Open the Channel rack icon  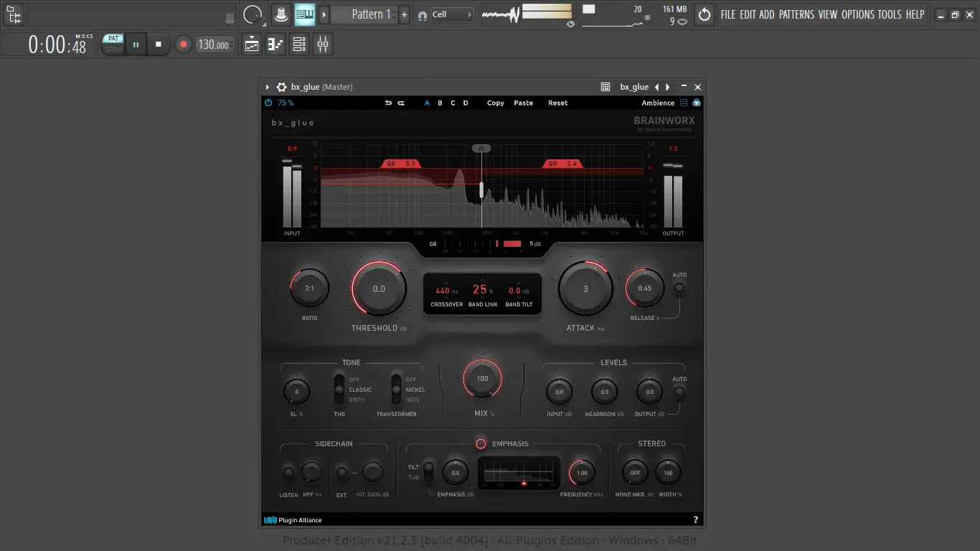click(299, 44)
